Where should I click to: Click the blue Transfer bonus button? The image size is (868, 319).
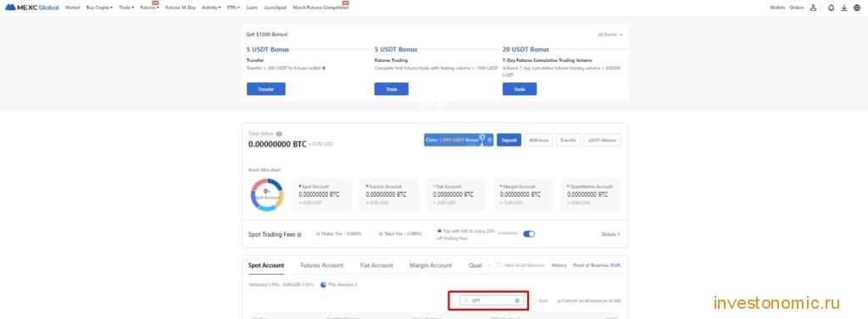pos(265,88)
